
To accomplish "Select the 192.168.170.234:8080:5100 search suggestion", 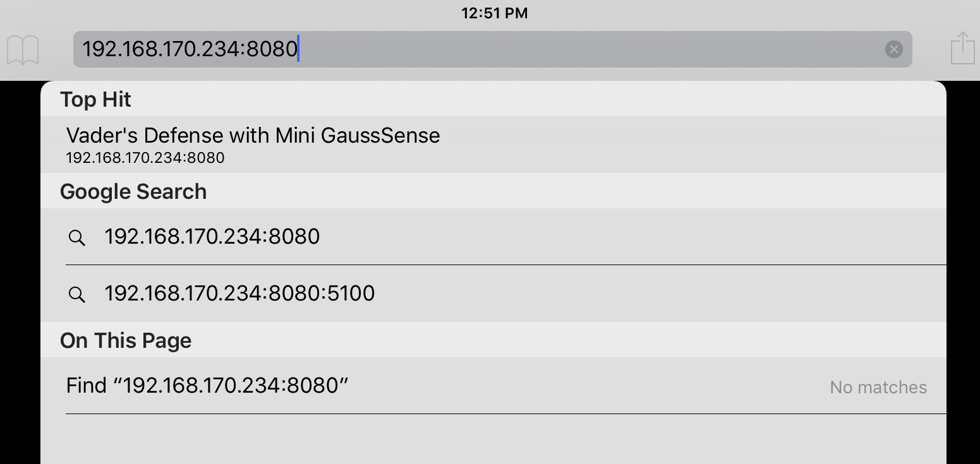I will (x=493, y=294).
